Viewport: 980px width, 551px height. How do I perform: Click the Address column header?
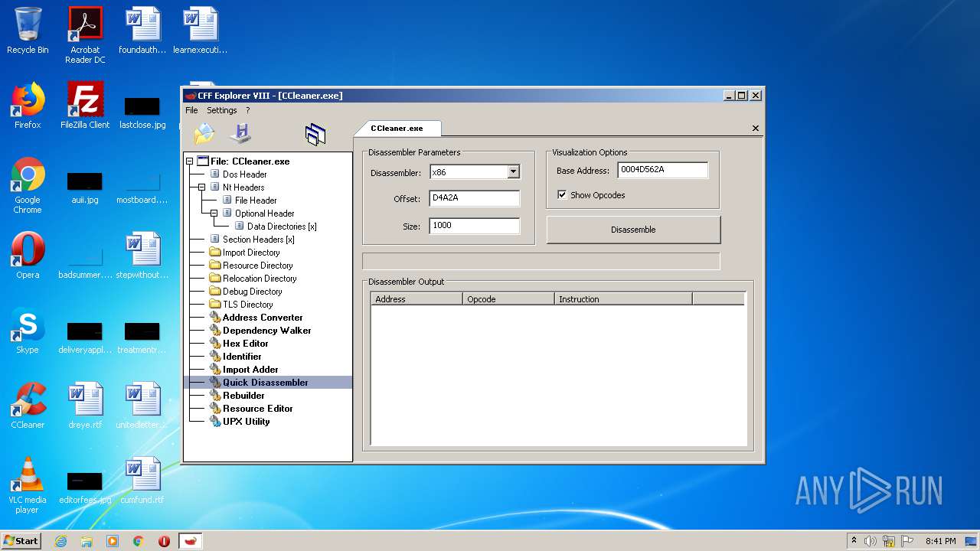[416, 299]
